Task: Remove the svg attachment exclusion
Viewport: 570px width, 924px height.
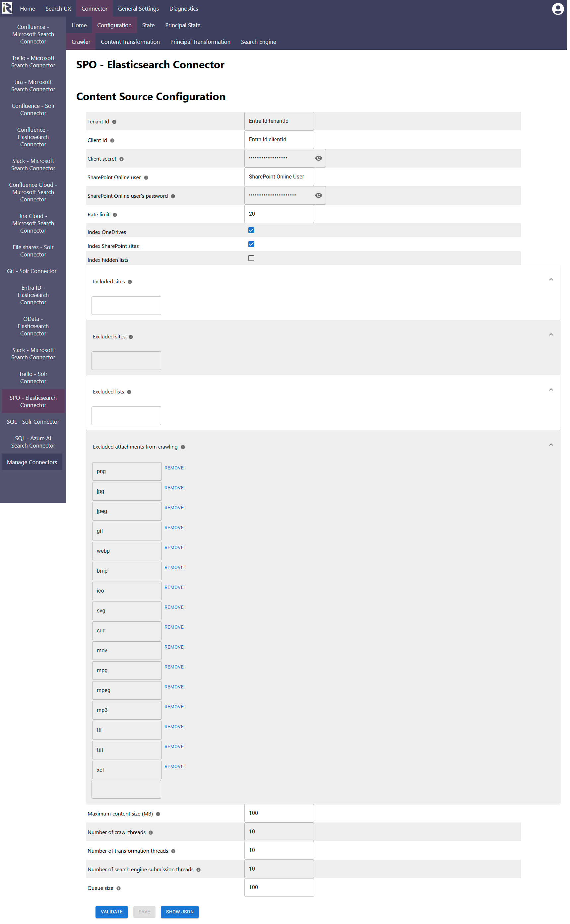Action: [174, 607]
